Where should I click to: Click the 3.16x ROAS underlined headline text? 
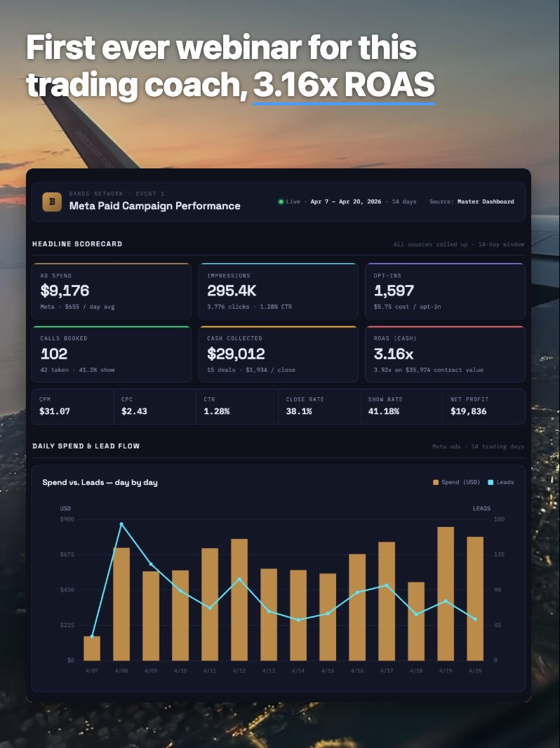click(x=343, y=84)
